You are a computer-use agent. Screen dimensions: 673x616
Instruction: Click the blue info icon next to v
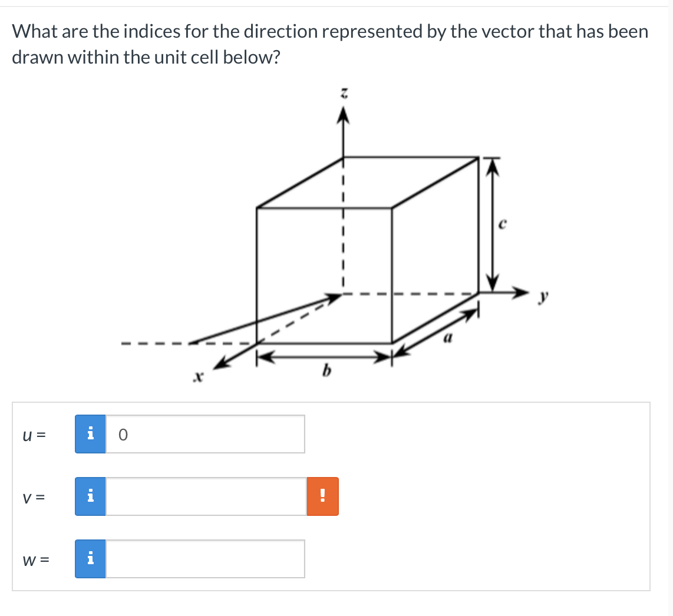tap(90, 496)
